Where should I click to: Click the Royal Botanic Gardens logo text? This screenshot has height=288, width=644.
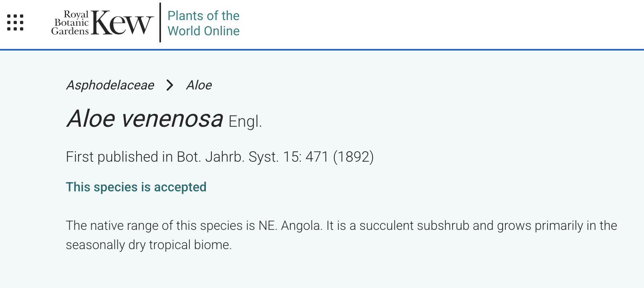tap(70, 23)
